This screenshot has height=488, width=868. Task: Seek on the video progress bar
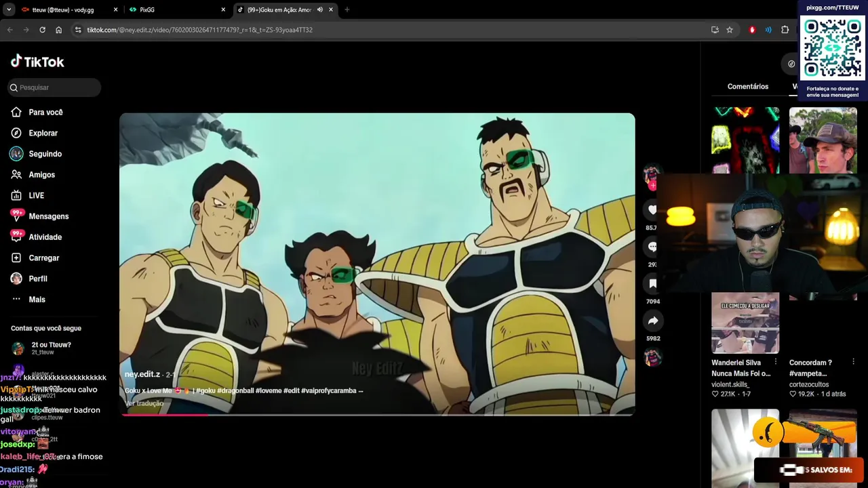point(377,414)
